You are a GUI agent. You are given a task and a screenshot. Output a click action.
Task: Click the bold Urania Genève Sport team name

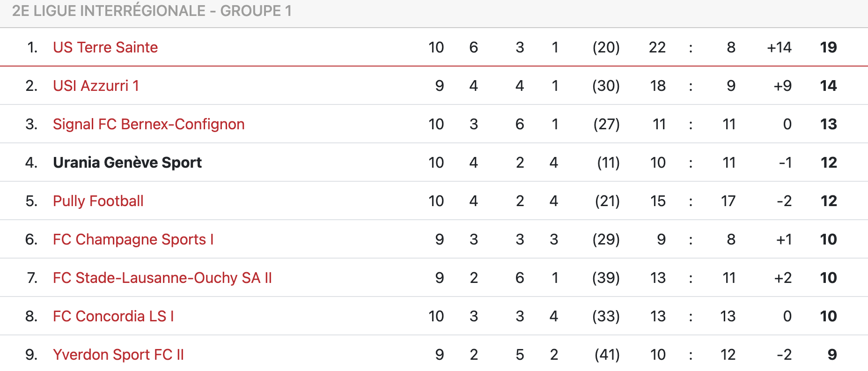[x=127, y=163]
